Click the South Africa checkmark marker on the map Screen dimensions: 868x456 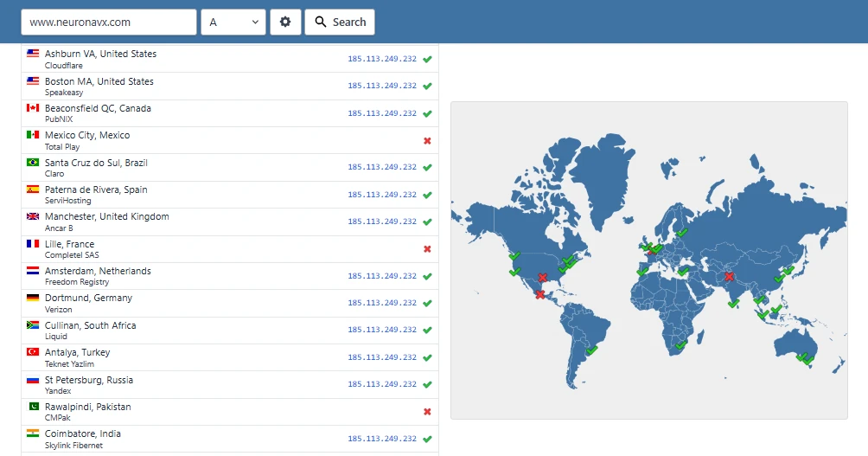click(x=681, y=344)
